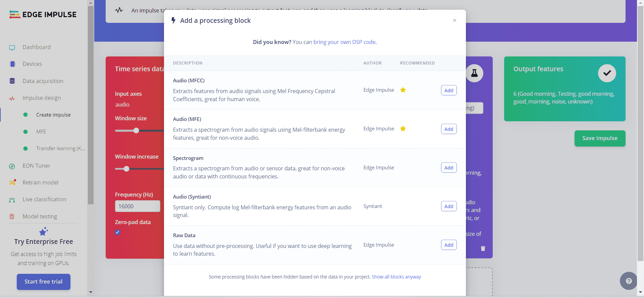Open the MFE sidebar page
Viewport: 644px width, 298px height.
[x=41, y=132]
